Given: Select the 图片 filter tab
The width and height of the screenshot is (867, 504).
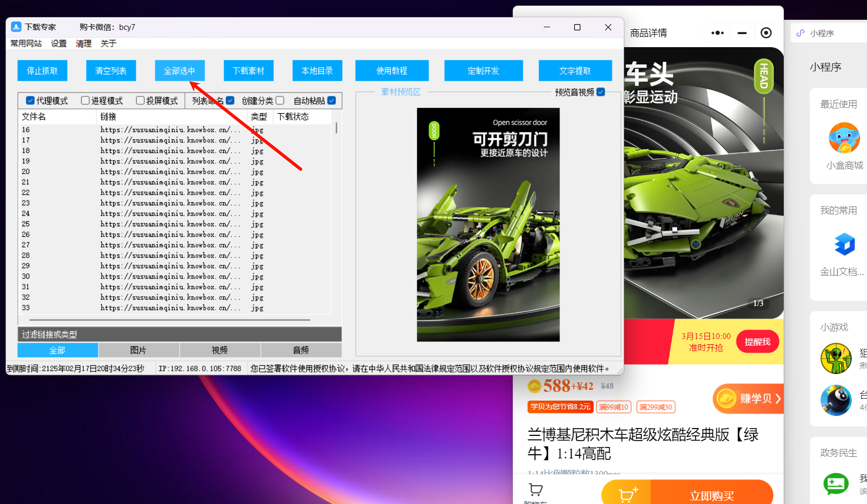Looking at the screenshot, I should click(x=139, y=350).
